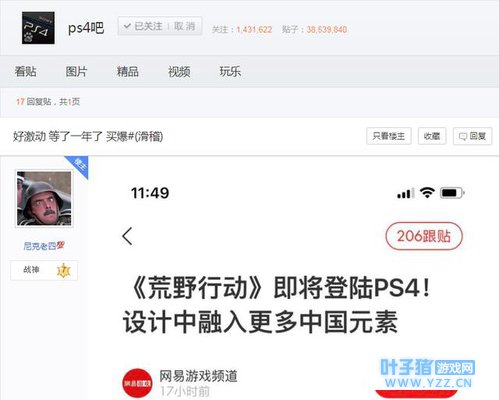This screenshot has height=400, width=499.
Task: Tap the back chevron in article
Action: click(x=127, y=236)
